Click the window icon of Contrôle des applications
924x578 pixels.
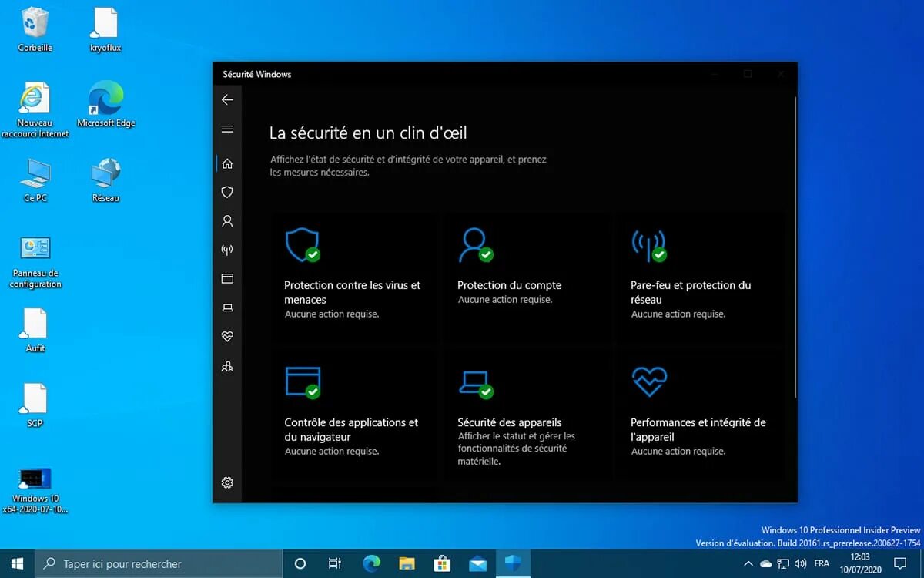point(302,381)
